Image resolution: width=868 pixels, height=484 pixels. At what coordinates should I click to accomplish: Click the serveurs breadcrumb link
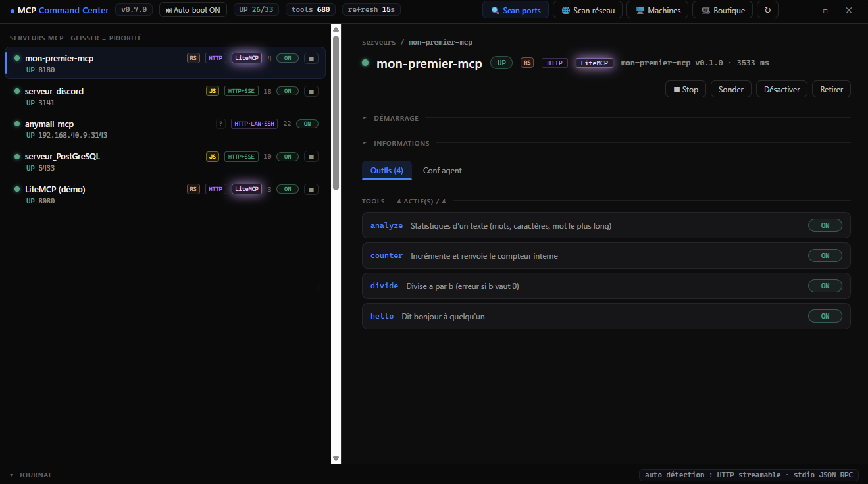click(379, 42)
